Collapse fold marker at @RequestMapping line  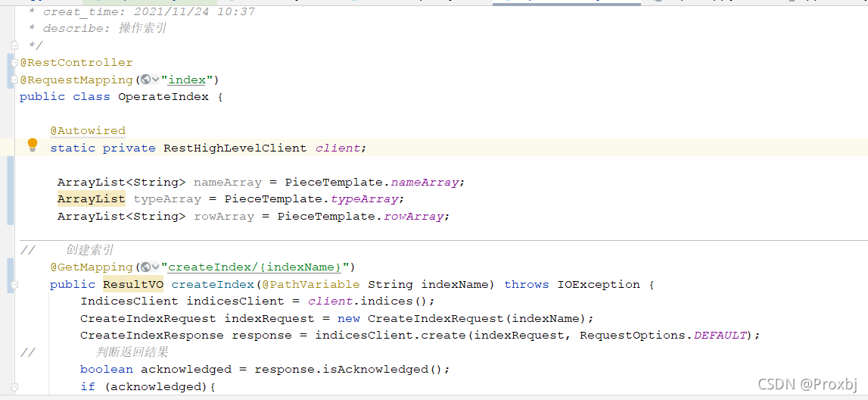(x=15, y=81)
